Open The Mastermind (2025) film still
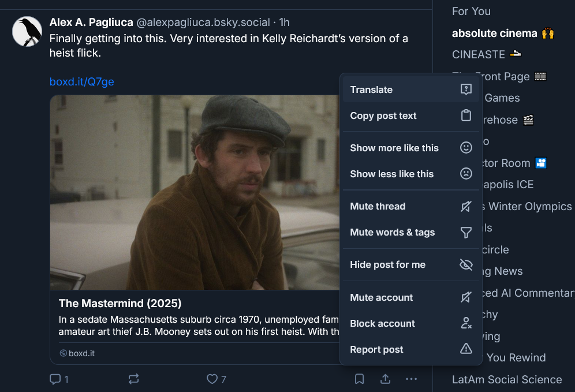Viewport: 575px width, 392px height. coord(195,192)
